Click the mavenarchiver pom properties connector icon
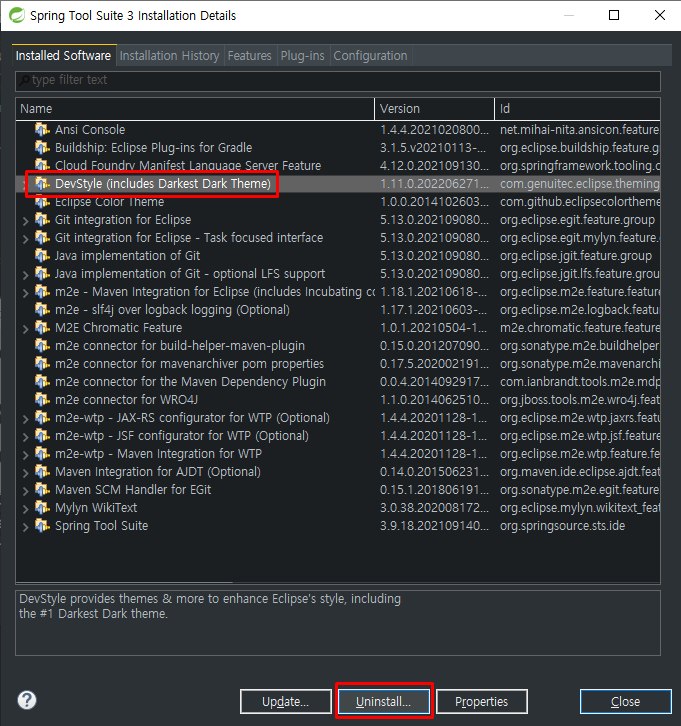 [x=42, y=364]
